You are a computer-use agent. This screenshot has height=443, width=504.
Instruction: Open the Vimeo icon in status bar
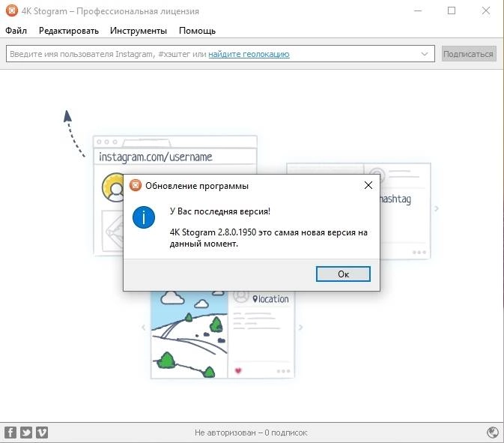pyautogui.click(x=42, y=433)
